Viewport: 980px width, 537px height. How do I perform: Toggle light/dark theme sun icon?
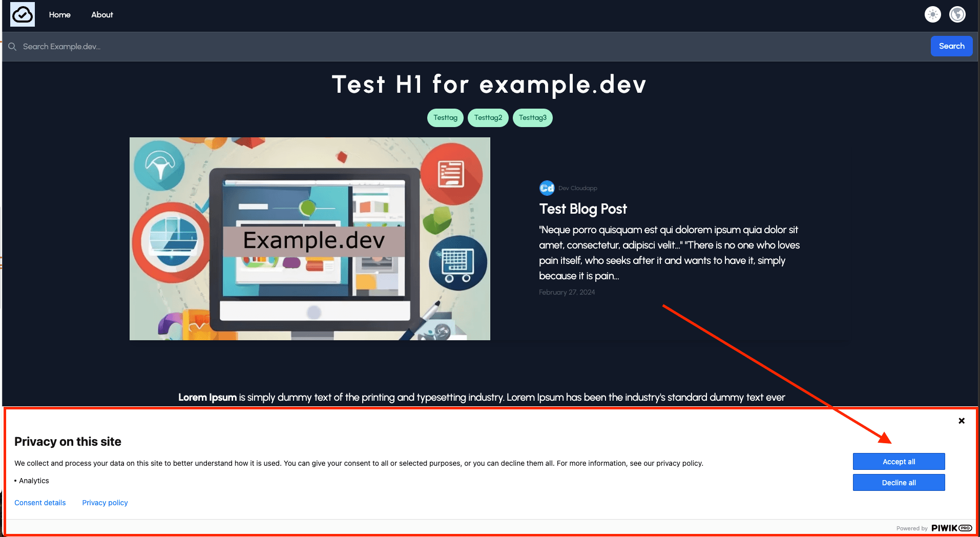932,14
